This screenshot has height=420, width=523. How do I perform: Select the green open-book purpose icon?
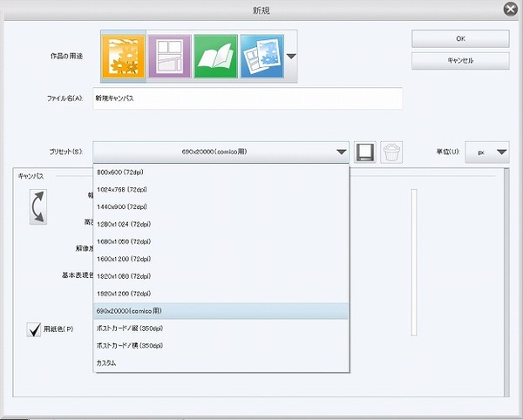pos(214,56)
